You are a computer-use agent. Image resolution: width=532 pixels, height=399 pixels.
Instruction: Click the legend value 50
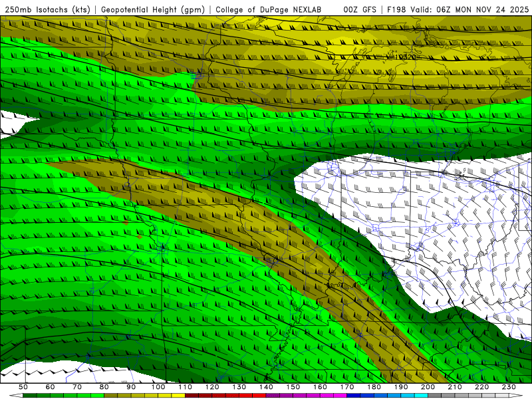[x=23, y=387]
